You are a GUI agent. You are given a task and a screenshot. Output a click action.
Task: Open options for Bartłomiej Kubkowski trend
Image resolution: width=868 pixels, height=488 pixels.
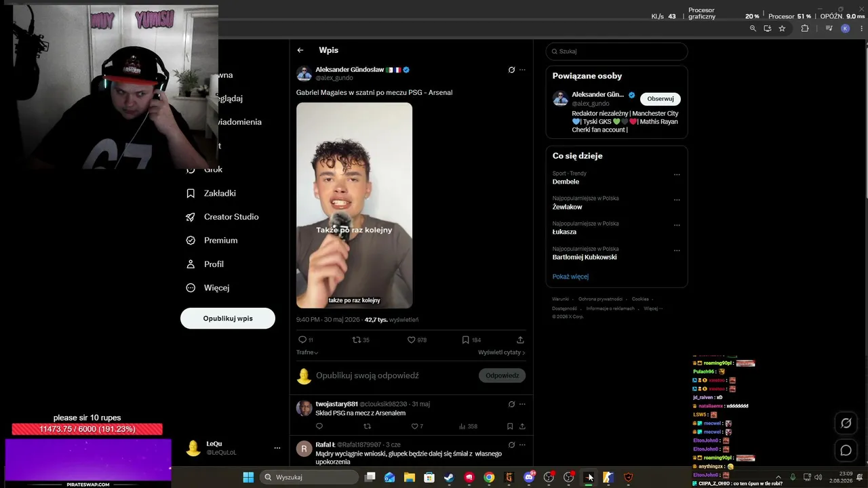click(x=677, y=250)
